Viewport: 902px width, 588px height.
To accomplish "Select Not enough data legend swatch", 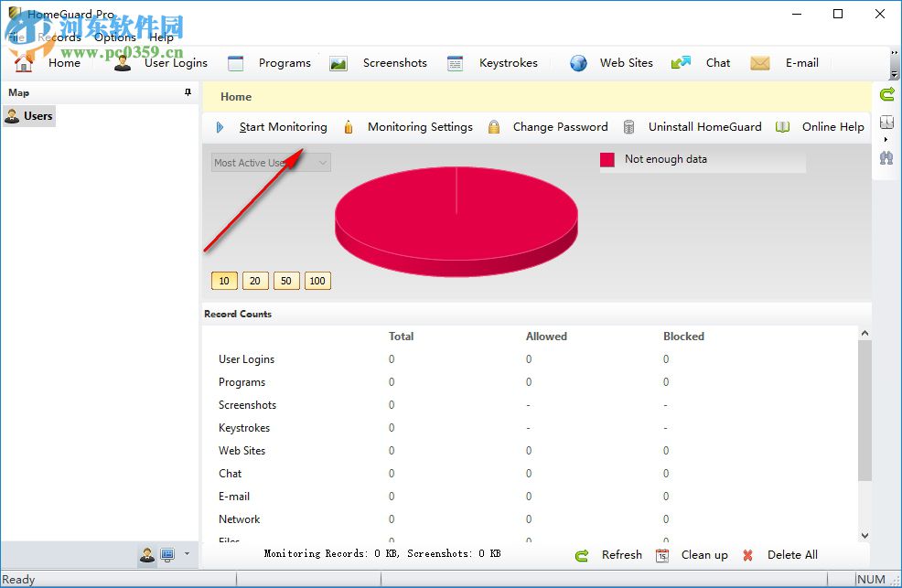I will 607,159.
